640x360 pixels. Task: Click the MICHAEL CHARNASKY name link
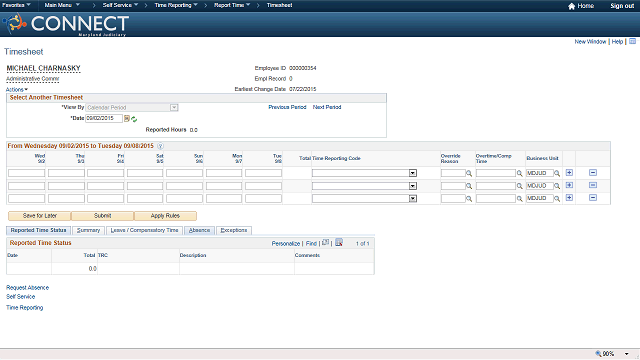tap(43, 69)
